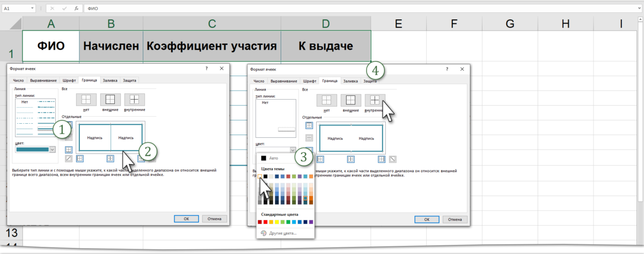Viewport: 644px width, 254px height.
Task: Click help question mark in right dialog
Action: click(x=447, y=70)
